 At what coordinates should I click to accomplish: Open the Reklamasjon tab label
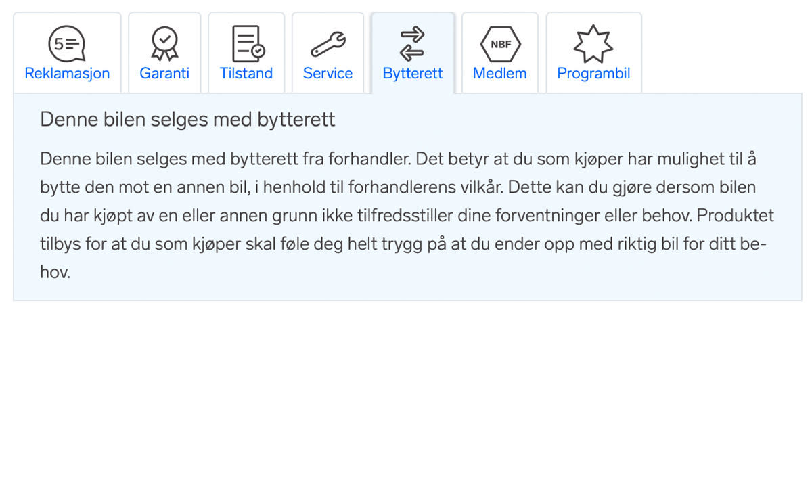pyautogui.click(x=67, y=73)
